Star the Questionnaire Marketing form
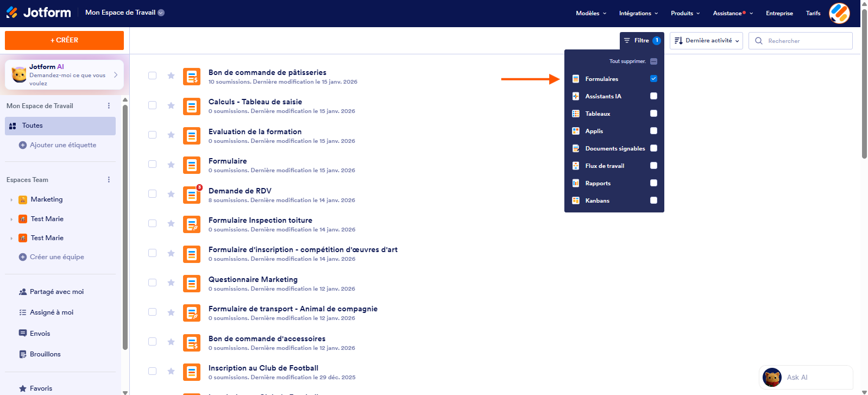The image size is (868, 395). coord(171,283)
